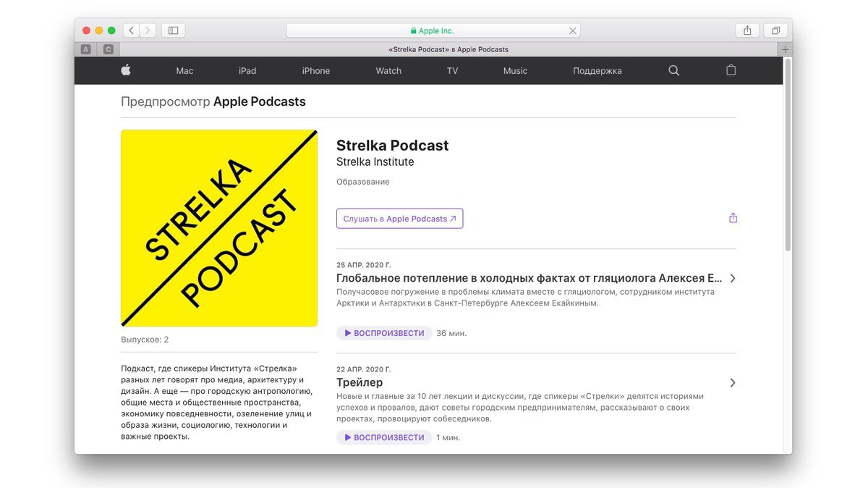The image size is (868, 488).
Task: Select the «Strelka Podcast» в Apple Podcasts tab
Action: [x=448, y=49]
